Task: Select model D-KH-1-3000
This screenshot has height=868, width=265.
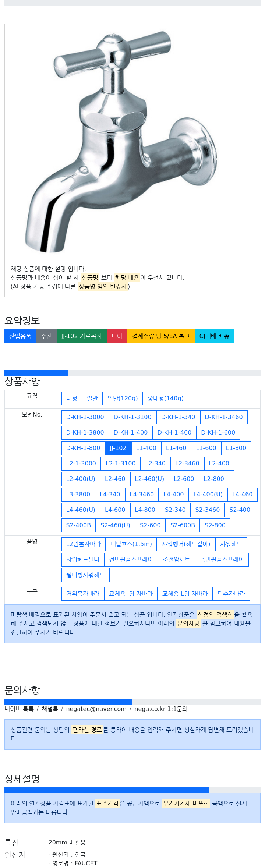Action: [85, 417]
